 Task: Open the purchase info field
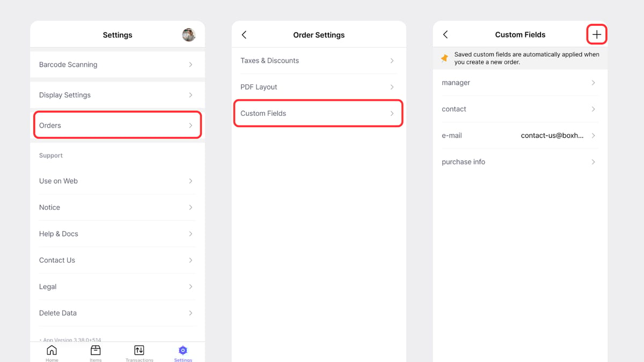(519, 161)
